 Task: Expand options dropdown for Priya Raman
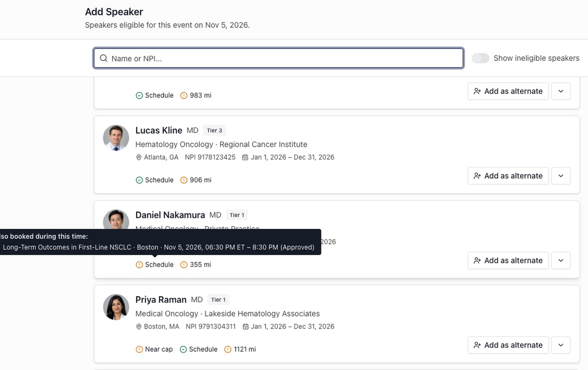point(561,345)
